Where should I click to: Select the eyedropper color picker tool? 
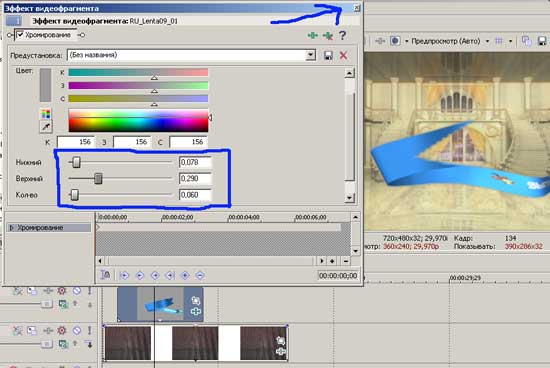[x=46, y=127]
